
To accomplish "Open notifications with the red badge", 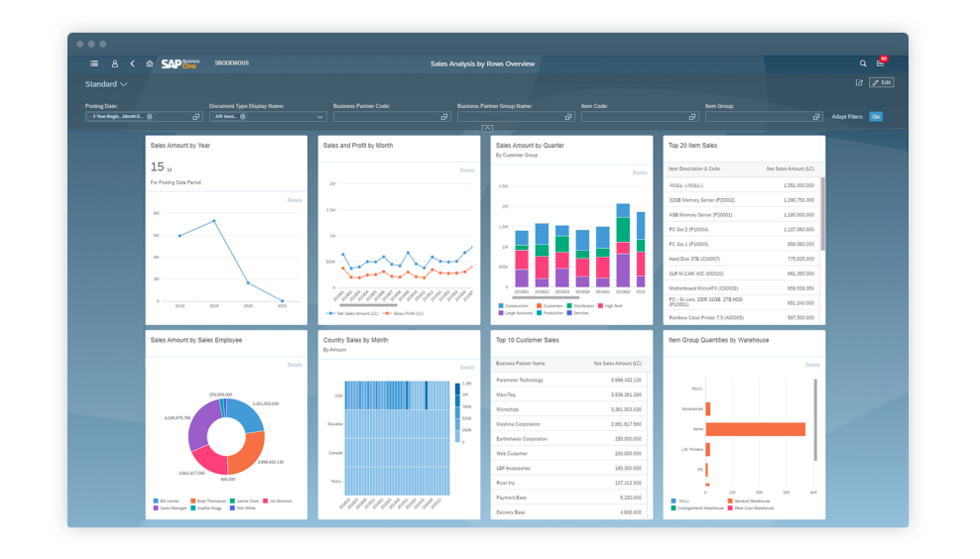I will pos(880,62).
